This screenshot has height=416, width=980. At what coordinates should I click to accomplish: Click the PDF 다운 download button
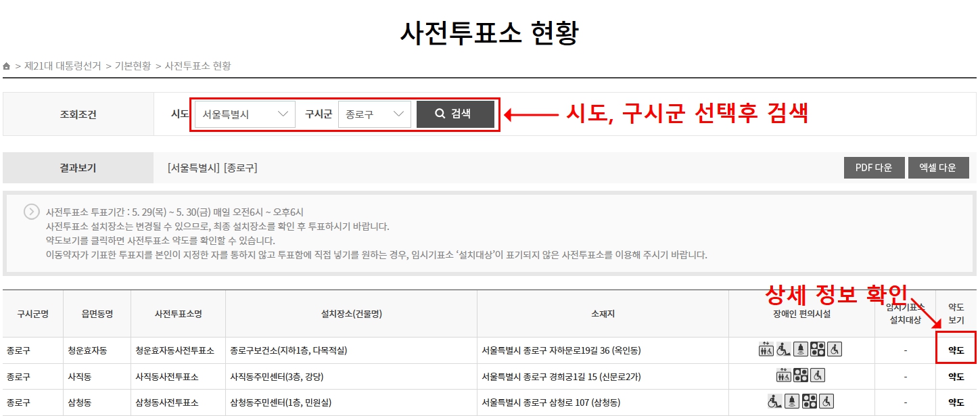point(874,167)
